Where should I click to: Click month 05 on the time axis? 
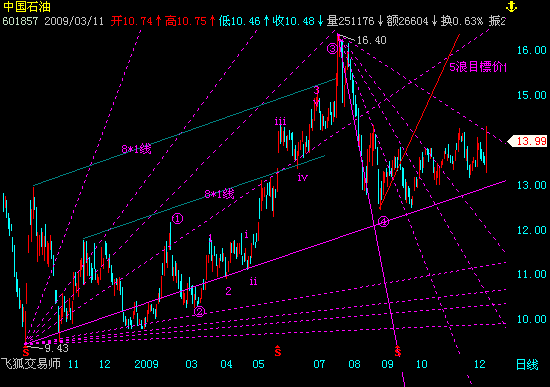click(259, 364)
